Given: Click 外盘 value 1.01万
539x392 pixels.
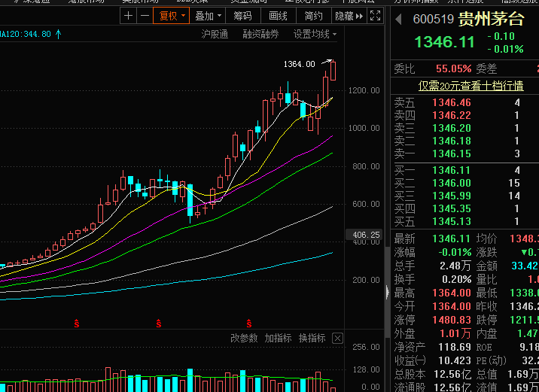Looking at the screenshot, I should [455, 333].
